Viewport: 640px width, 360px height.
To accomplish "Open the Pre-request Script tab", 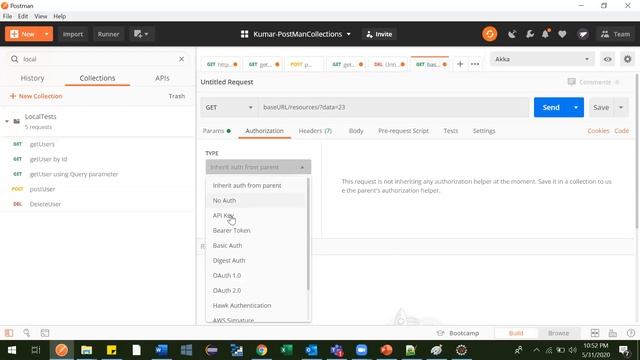I will click(403, 131).
